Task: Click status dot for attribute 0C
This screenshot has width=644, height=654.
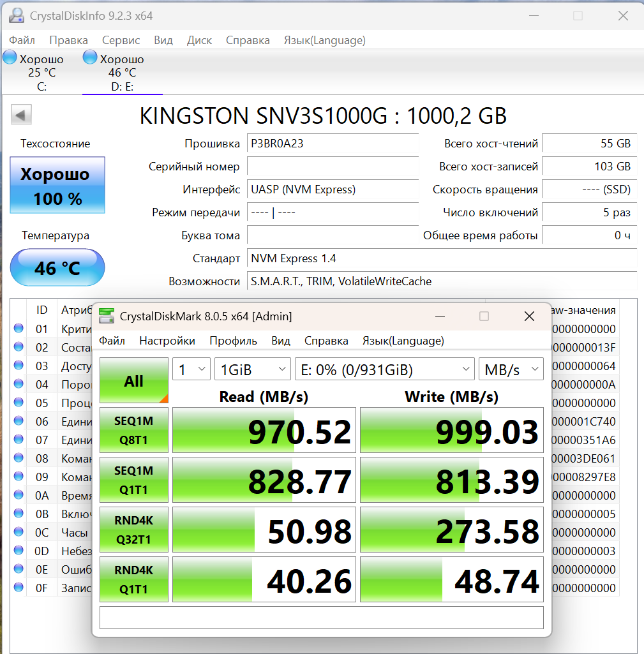Action: pyautogui.click(x=19, y=531)
